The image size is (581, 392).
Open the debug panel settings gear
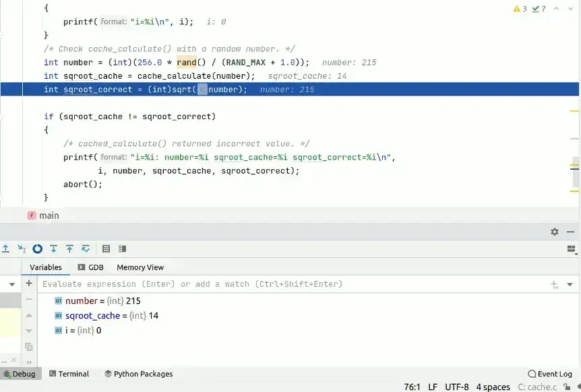coord(554,232)
